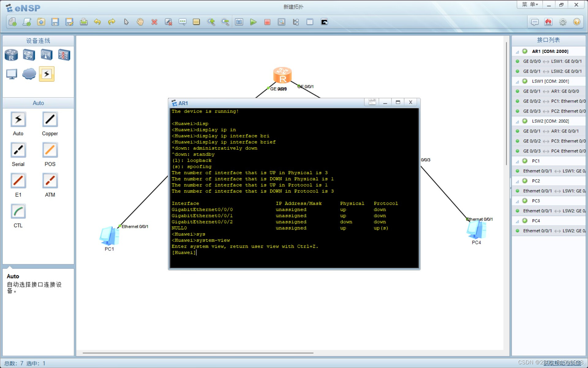Select GE 0/0/2 to PC1 Ethernet row
This screenshot has width=588, height=368.
(549, 101)
